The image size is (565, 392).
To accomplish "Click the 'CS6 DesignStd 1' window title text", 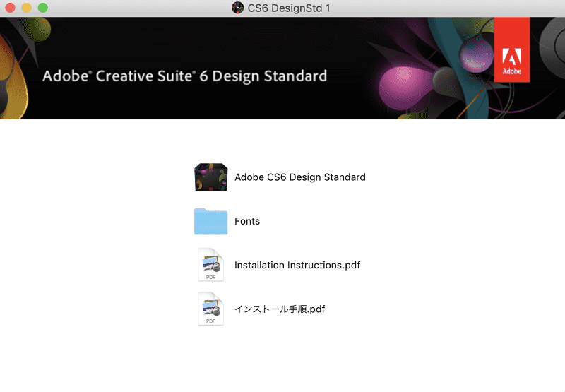I will [289, 8].
